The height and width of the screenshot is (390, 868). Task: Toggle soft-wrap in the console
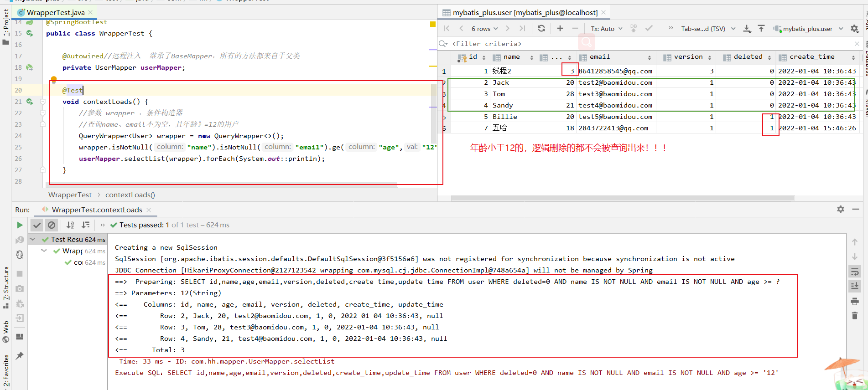pos(855,272)
